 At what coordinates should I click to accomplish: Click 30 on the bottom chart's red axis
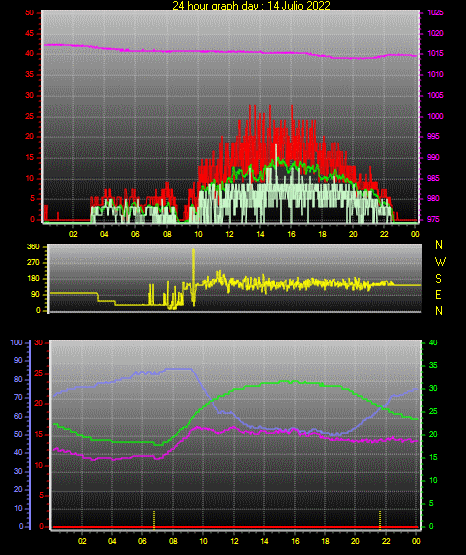click(39, 343)
